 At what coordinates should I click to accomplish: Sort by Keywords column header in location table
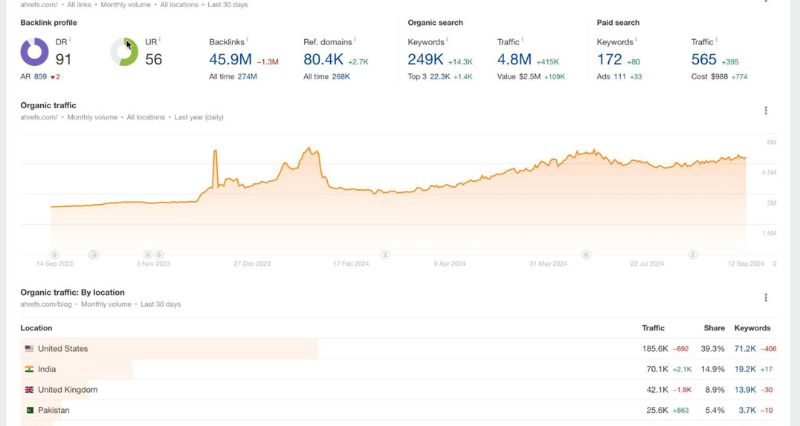752,328
